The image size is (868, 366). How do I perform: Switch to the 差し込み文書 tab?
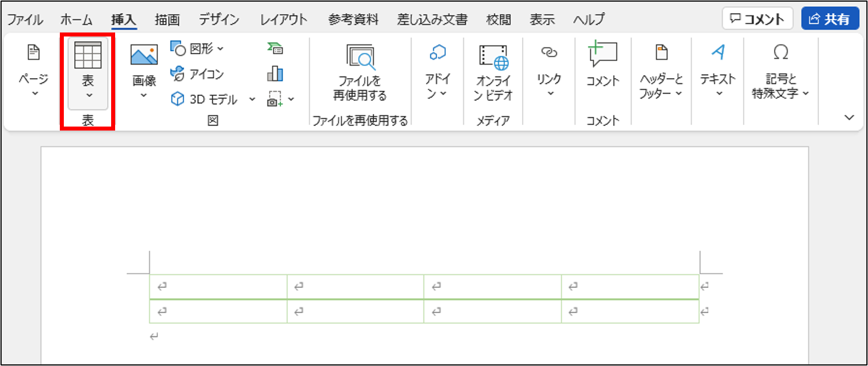433,20
